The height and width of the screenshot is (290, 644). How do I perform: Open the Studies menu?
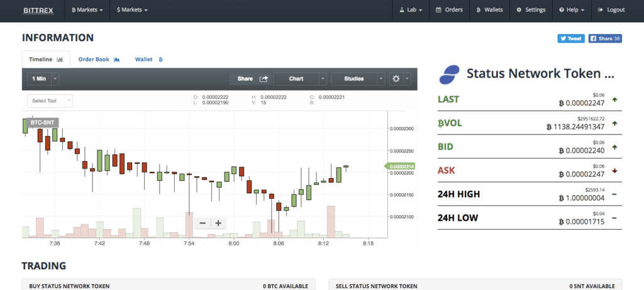click(x=354, y=79)
